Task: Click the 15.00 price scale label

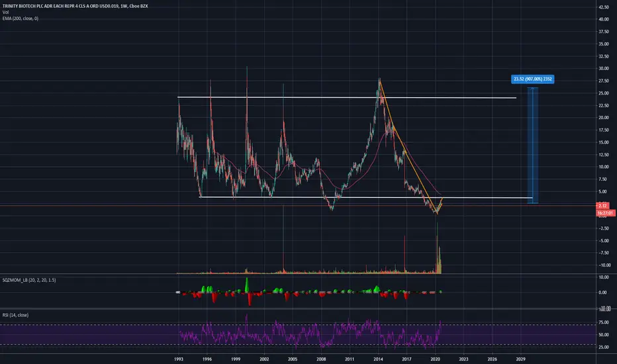Action: 604,142
